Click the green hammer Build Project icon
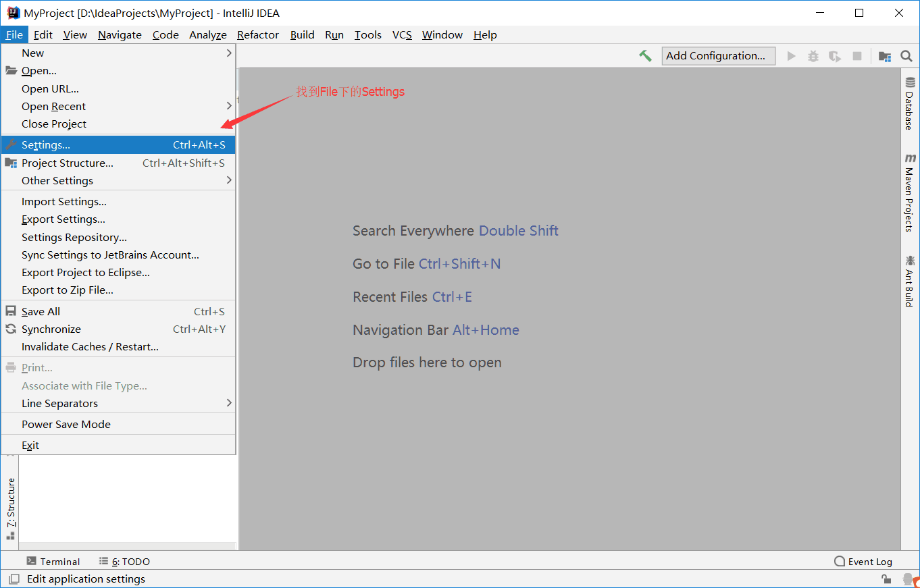920x588 pixels. tap(646, 56)
